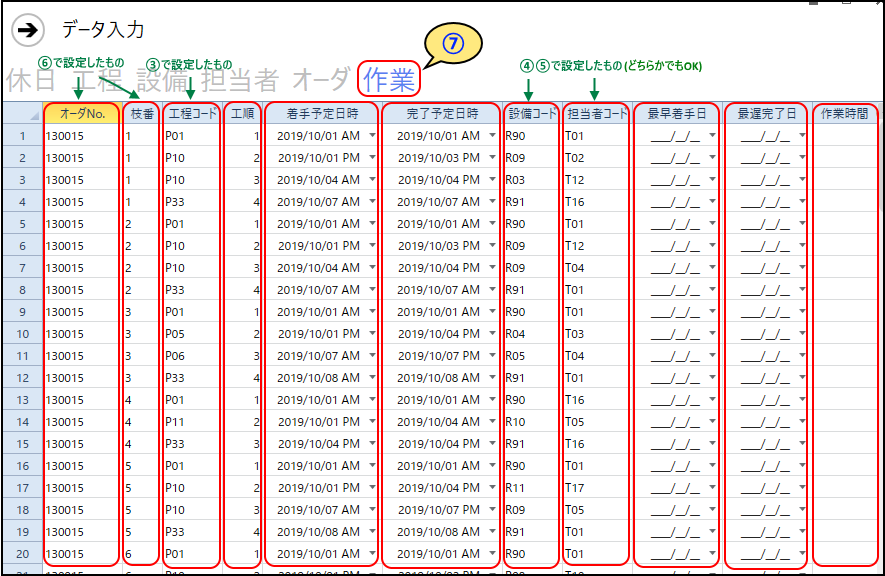Select the R11 設備コード cell
885x576 pixels.
(530, 488)
